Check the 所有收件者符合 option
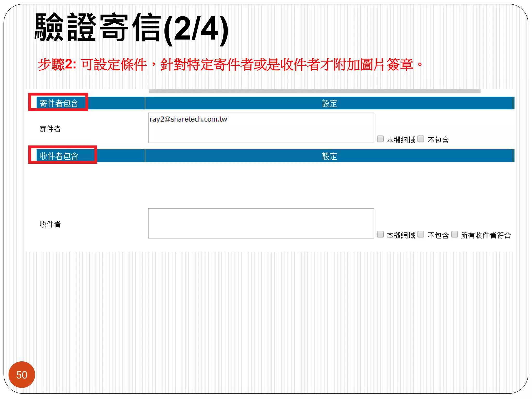The width and height of the screenshot is (532, 399). click(x=455, y=234)
